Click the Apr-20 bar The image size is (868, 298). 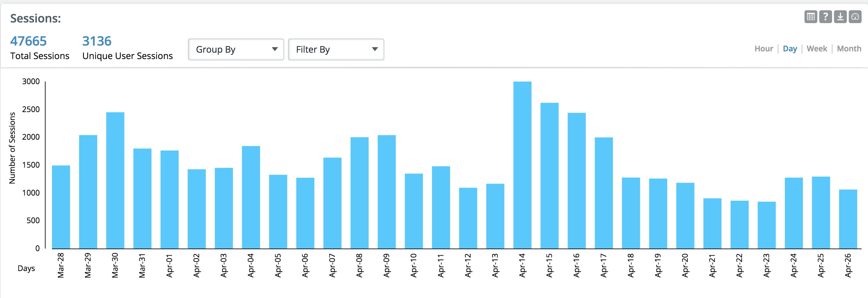685,216
